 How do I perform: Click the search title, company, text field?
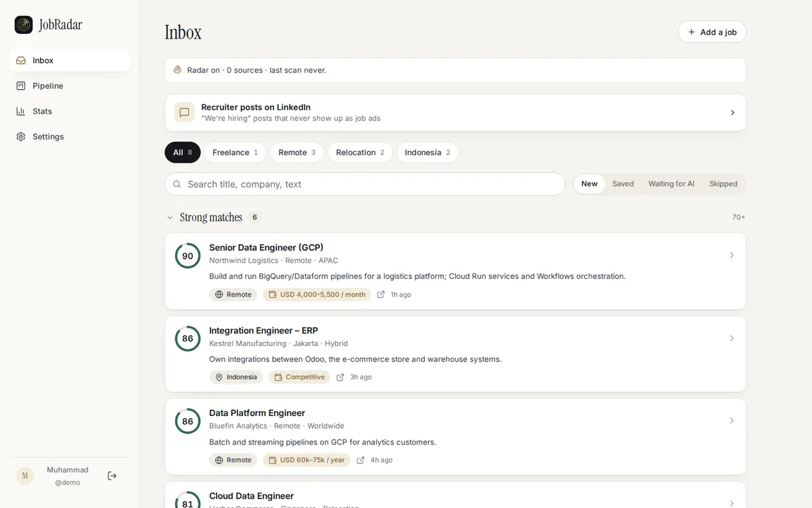(x=365, y=184)
